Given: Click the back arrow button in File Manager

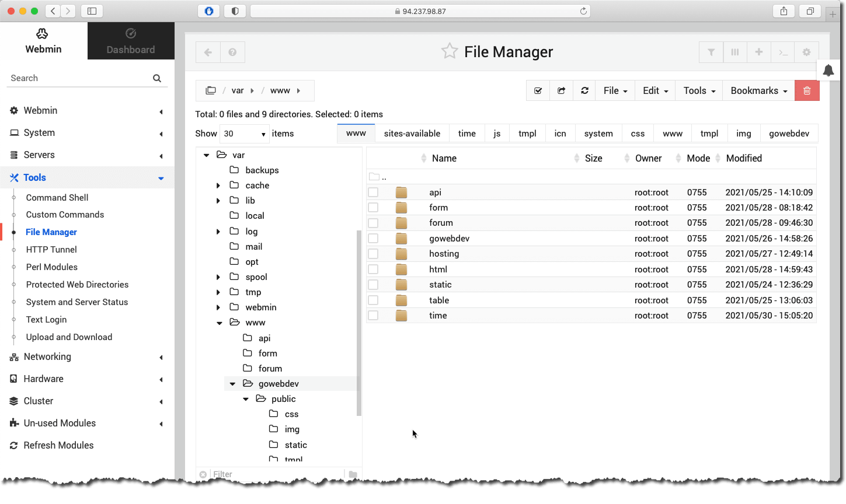Looking at the screenshot, I should tap(208, 52).
